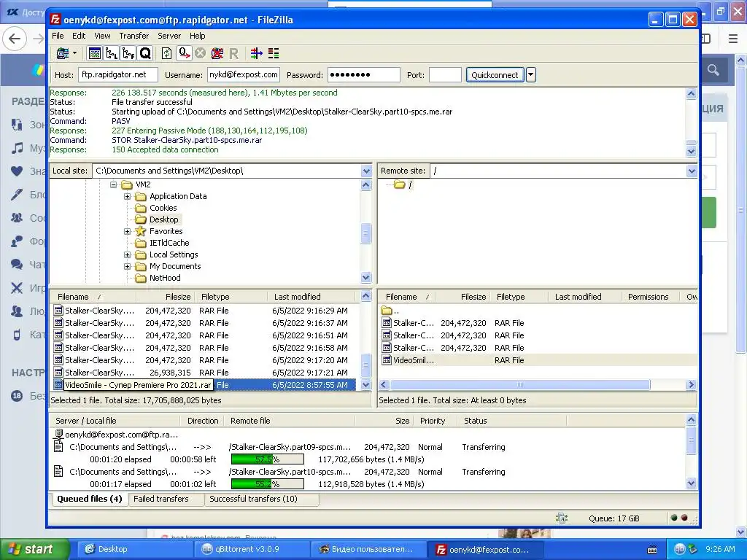This screenshot has width=747, height=560.
Task: Toggle the remote directory tree view
Action: (128, 53)
